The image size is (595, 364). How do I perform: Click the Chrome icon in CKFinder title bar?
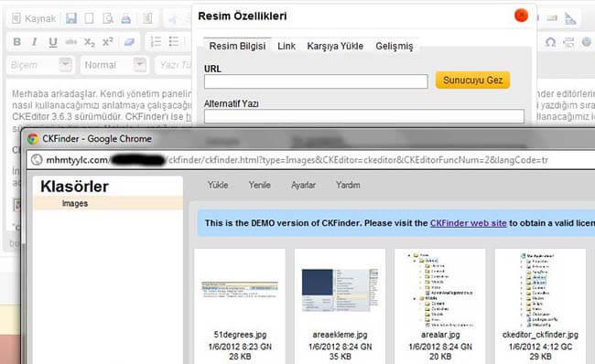click(33, 139)
